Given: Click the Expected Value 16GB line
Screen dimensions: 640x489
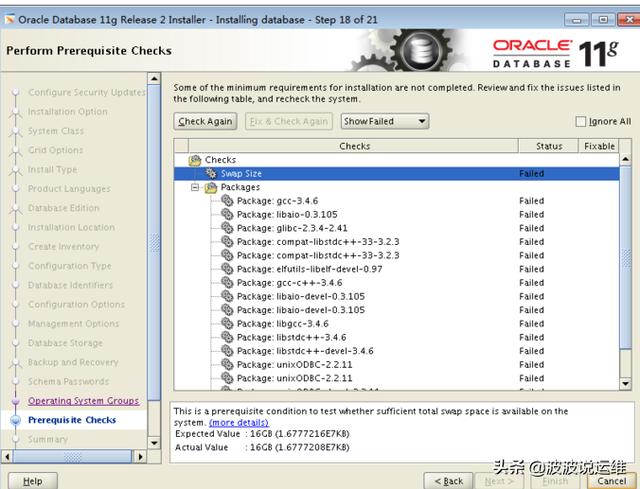Looking at the screenshot, I should click(262, 433).
